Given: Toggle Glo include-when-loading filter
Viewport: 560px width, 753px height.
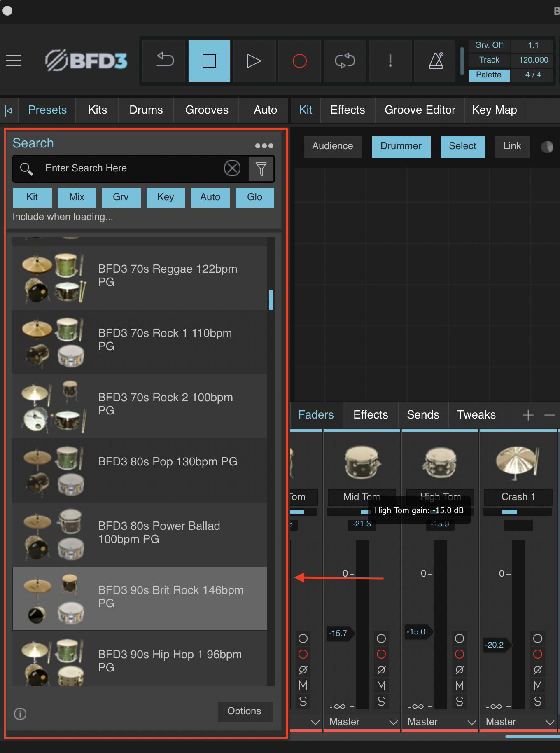Looking at the screenshot, I should point(254,197).
